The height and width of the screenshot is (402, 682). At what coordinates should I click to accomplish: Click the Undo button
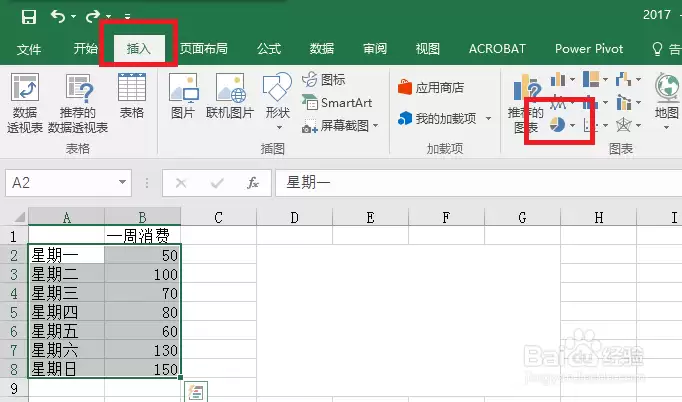pos(58,16)
